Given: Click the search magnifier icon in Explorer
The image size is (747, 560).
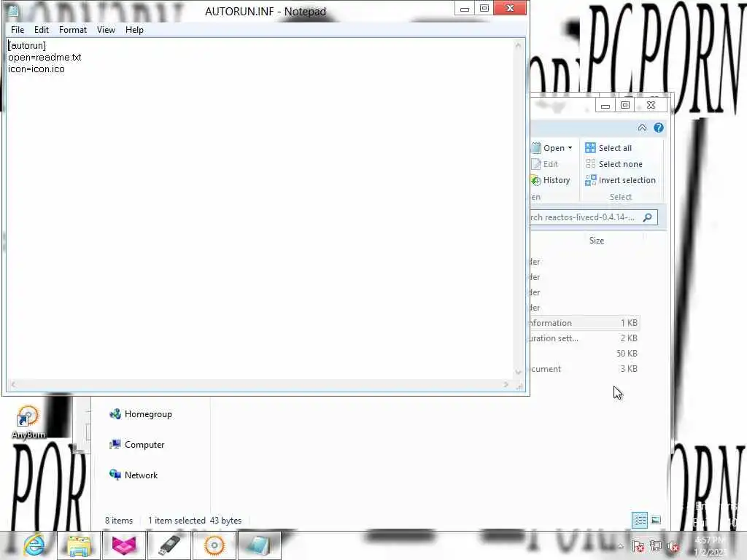Looking at the screenshot, I should click(x=648, y=217).
